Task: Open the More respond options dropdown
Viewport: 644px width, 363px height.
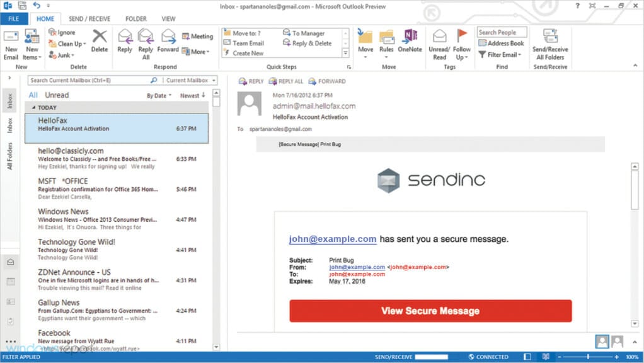Action: [195, 51]
